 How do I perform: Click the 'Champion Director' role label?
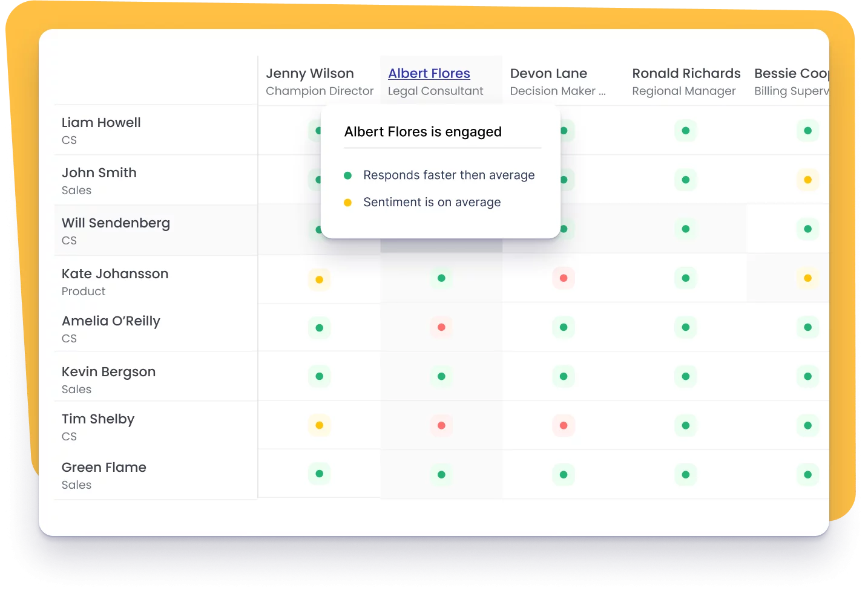click(x=320, y=91)
